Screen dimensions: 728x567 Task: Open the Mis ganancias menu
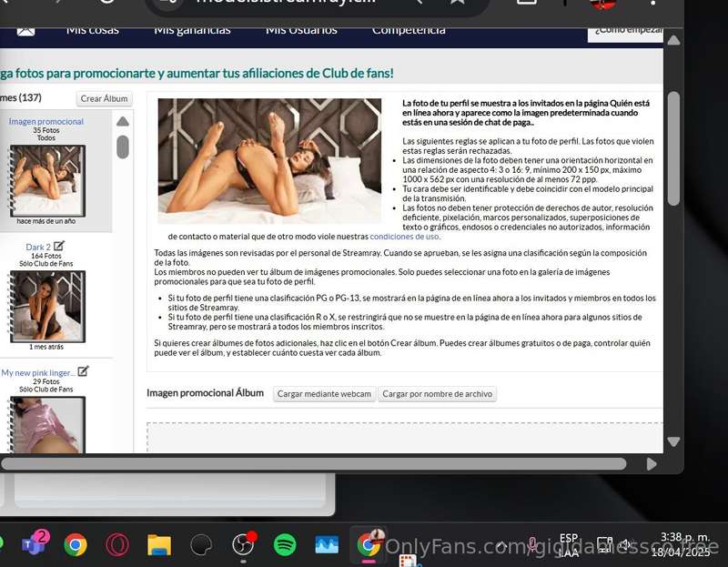pos(192,30)
